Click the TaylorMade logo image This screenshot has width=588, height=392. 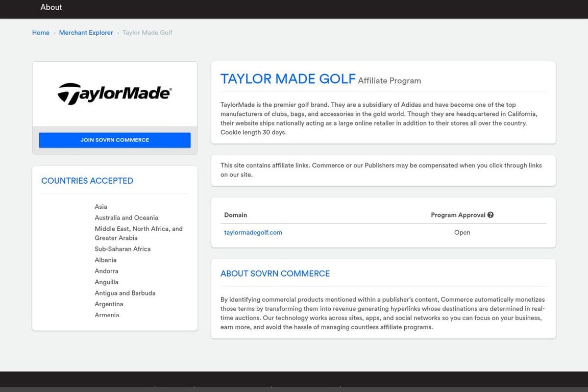click(115, 94)
